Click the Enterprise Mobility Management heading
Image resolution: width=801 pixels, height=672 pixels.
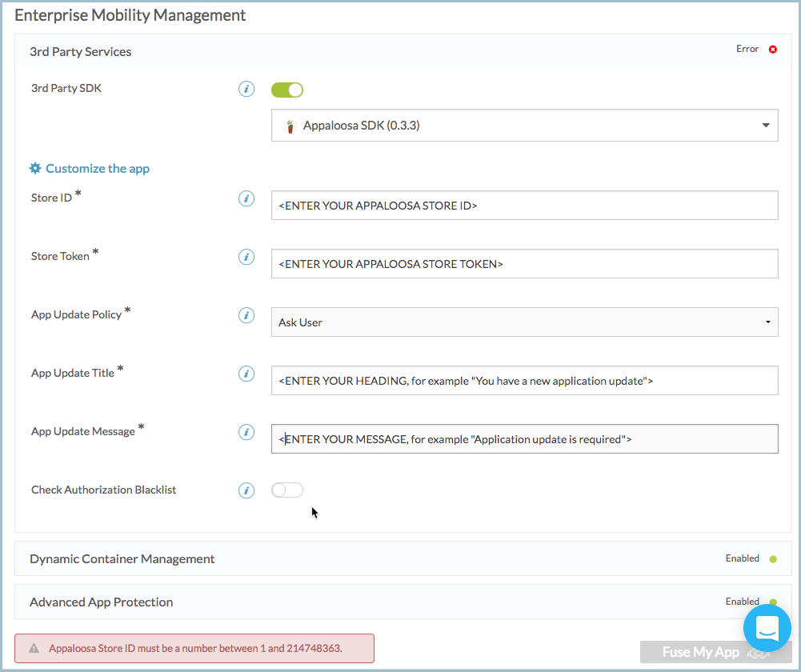pos(130,15)
